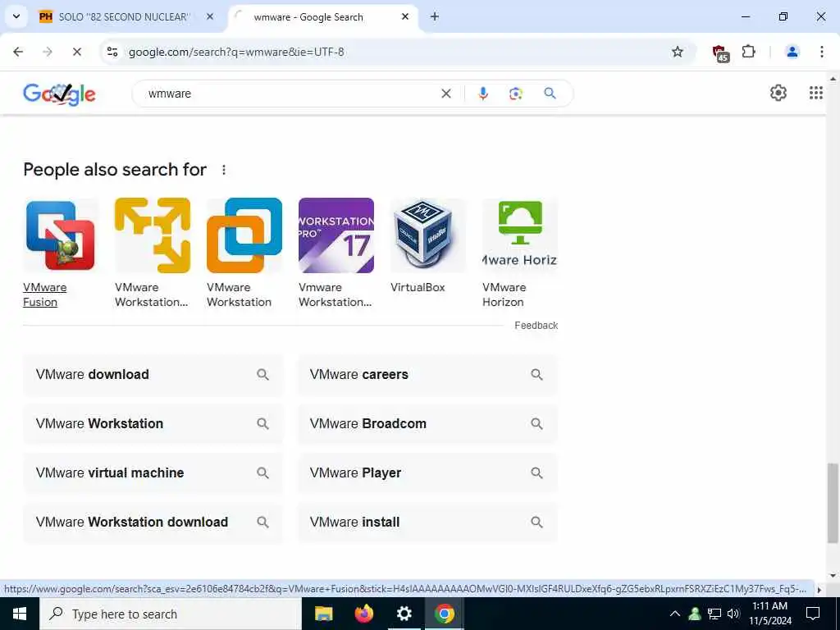Click the browser forward arrow
Viewport: 840px width, 630px height.
pyautogui.click(x=48, y=52)
